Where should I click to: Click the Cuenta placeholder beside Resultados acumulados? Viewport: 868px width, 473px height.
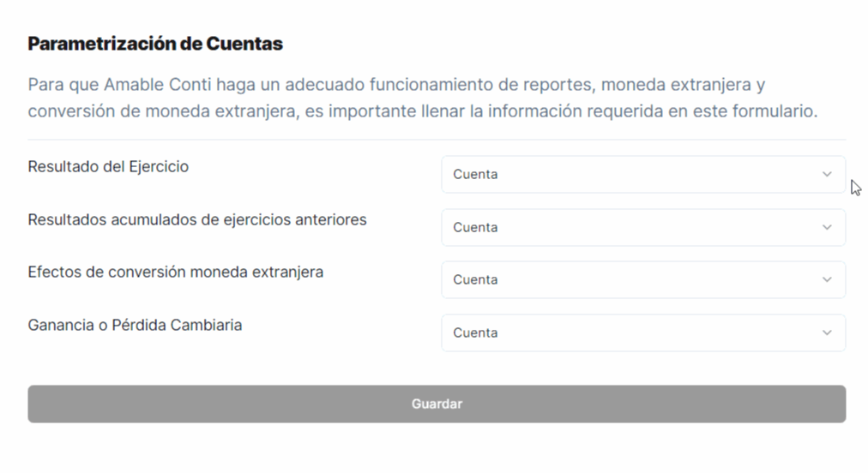point(475,227)
